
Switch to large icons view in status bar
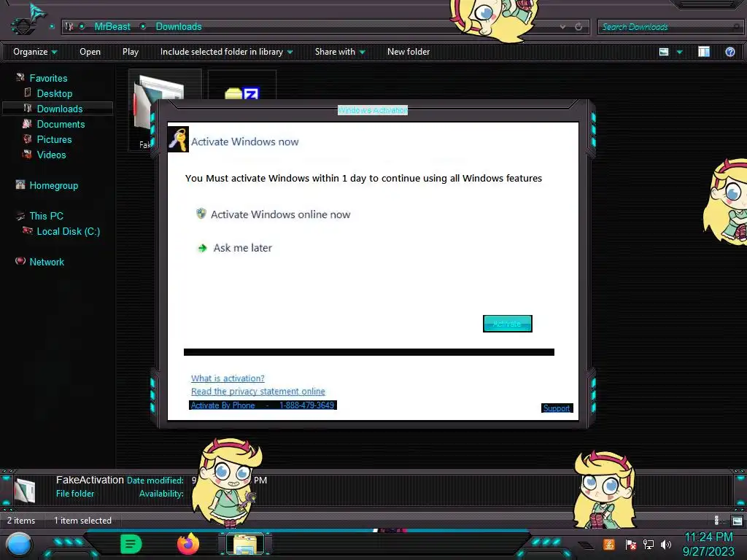(737, 521)
